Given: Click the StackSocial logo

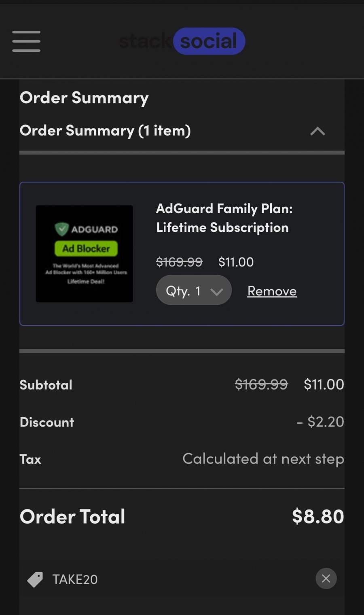Looking at the screenshot, I should (182, 41).
